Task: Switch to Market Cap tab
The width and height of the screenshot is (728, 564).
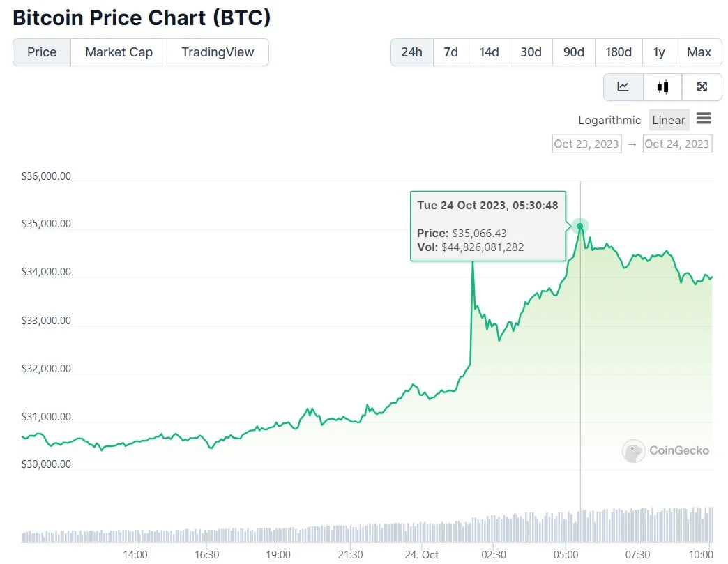Action: click(119, 52)
